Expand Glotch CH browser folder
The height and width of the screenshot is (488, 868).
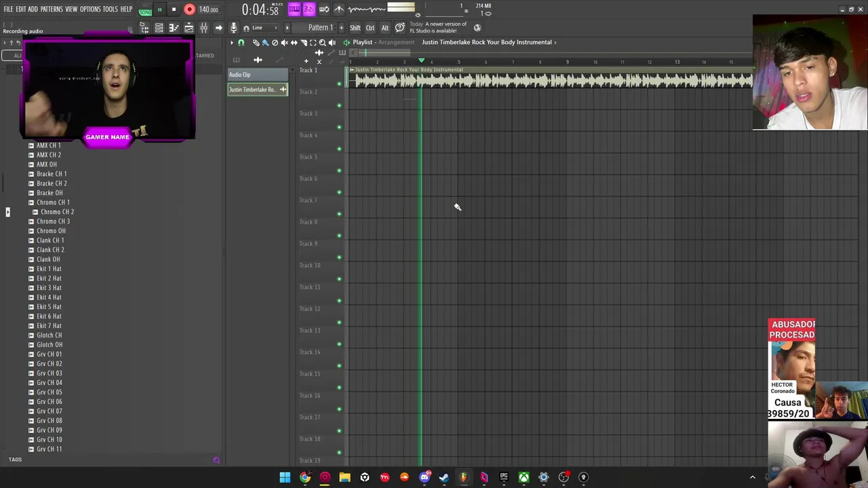[31, 335]
